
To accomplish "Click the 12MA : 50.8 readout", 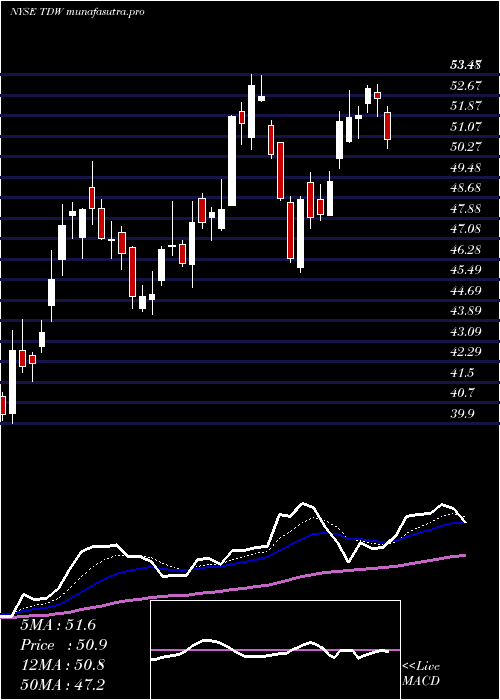I will click(x=62, y=665).
